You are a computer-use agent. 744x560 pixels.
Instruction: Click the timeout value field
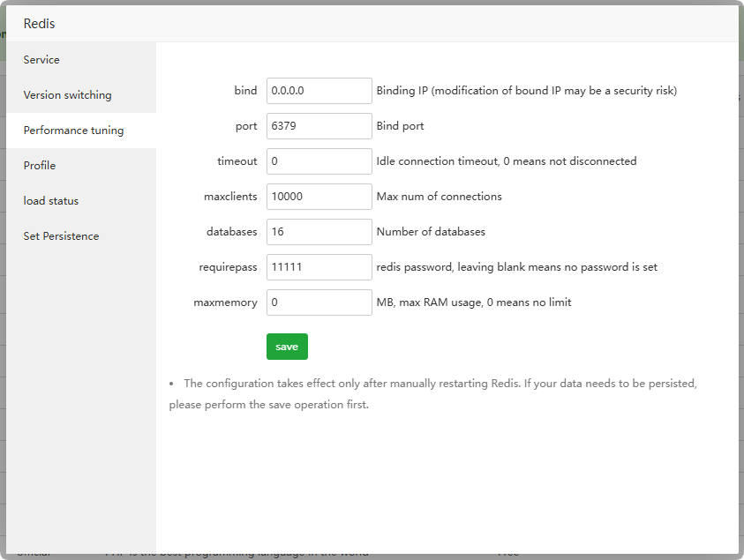pyautogui.click(x=319, y=161)
